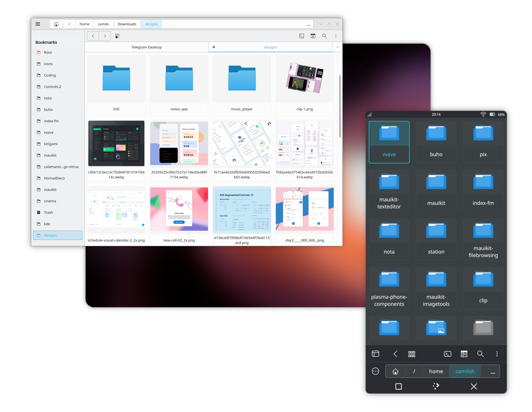Viewport: 532px width, 412px height.
Task: Select the Downloads breadcrumb segment
Action: (127, 24)
